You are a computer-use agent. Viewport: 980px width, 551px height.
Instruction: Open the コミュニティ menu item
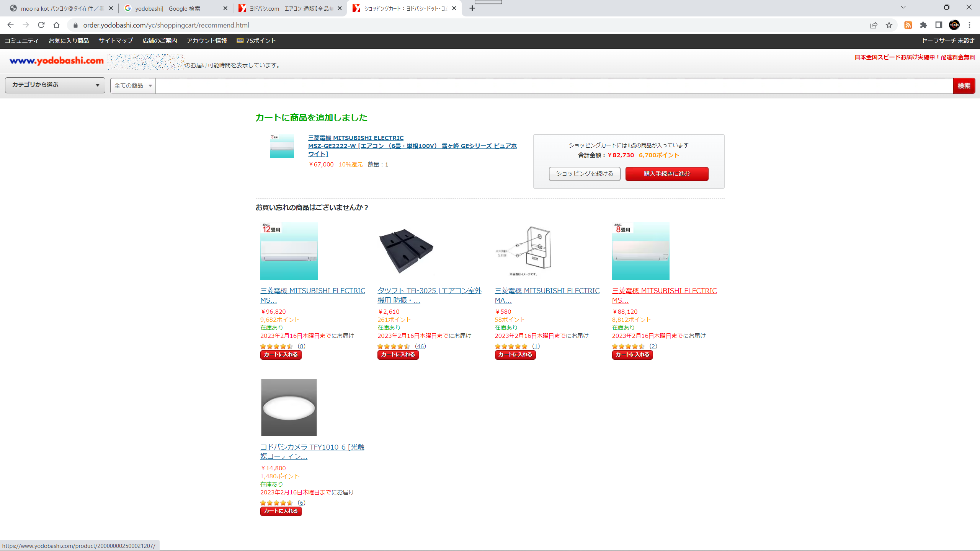(22, 41)
